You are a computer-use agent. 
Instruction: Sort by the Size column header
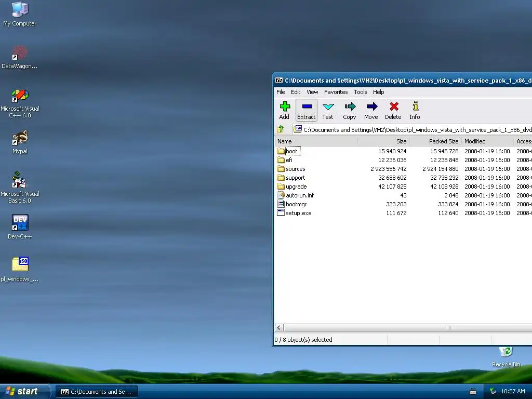coord(383,141)
